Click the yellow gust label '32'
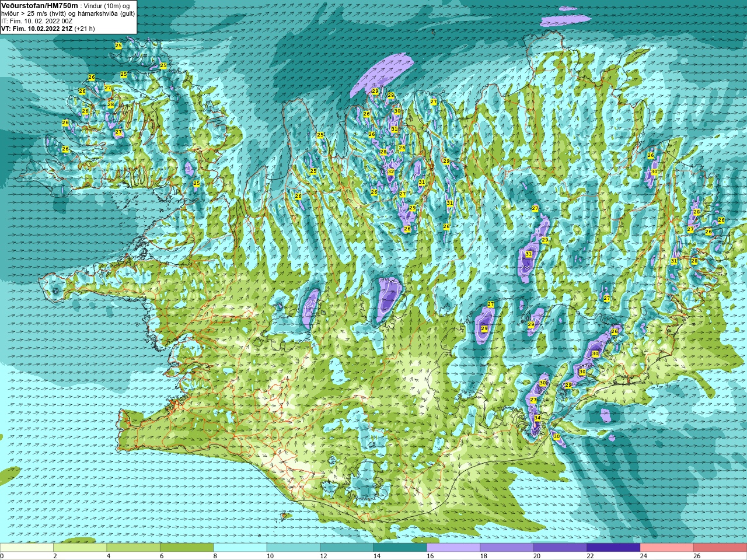Screen dimensions: 747x560 (390, 172)
